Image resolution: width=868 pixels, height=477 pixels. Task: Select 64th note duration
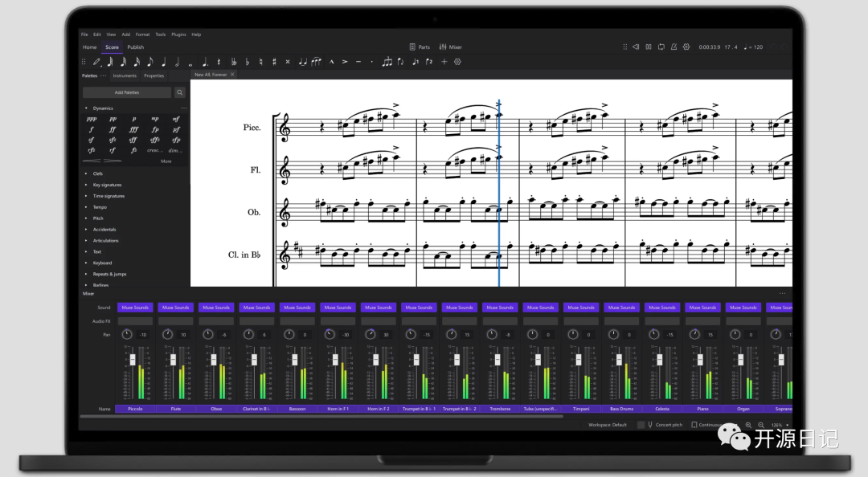(110, 62)
